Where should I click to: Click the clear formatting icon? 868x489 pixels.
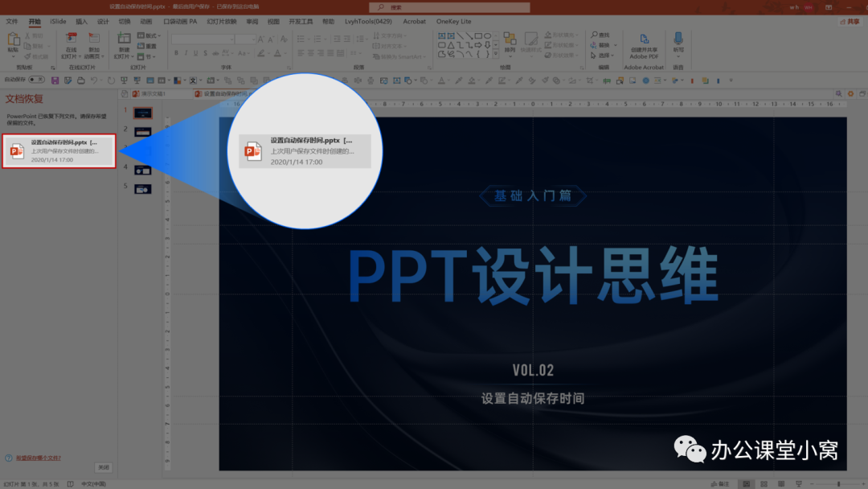[284, 39]
